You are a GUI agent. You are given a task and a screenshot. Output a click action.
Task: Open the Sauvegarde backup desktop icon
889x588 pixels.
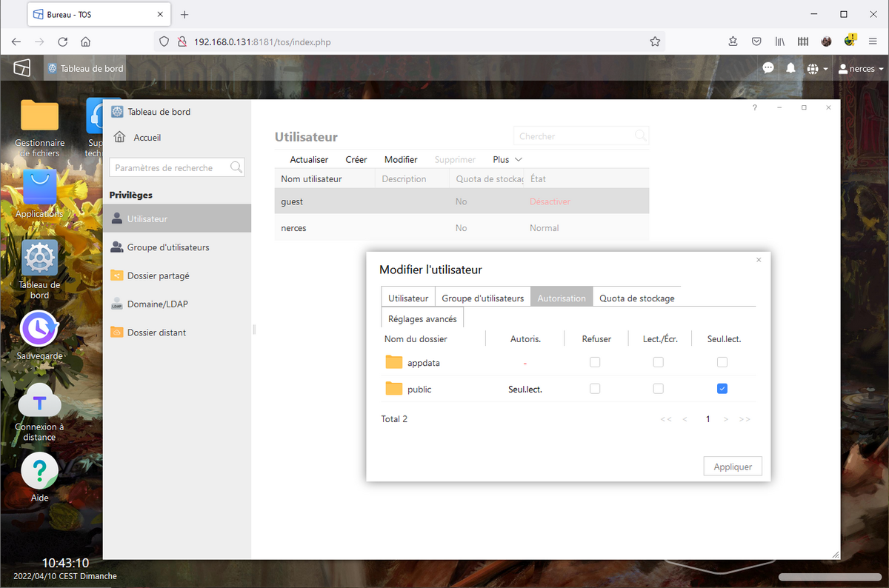pyautogui.click(x=39, y=328)
